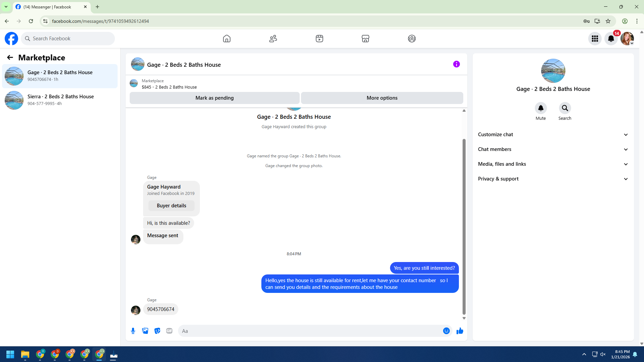Mute the Gage chat with bell icon

pyautogui.click(x=541, y=108)
